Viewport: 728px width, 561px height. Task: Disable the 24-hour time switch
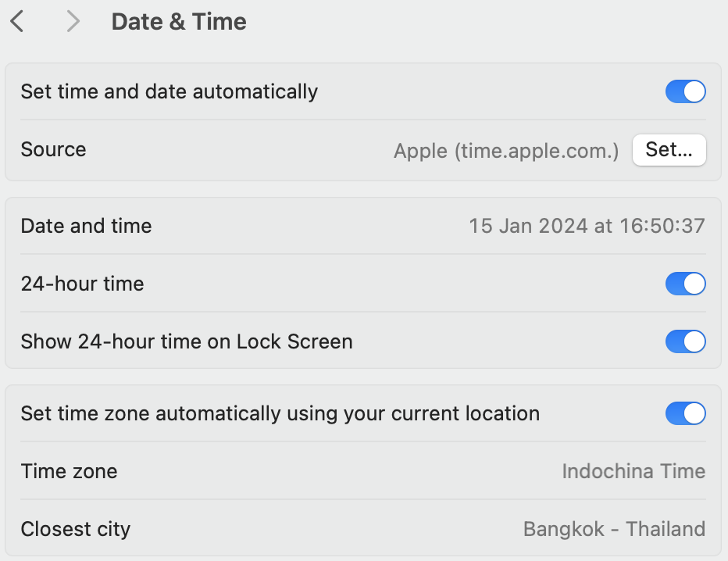(x=685, y=284)
